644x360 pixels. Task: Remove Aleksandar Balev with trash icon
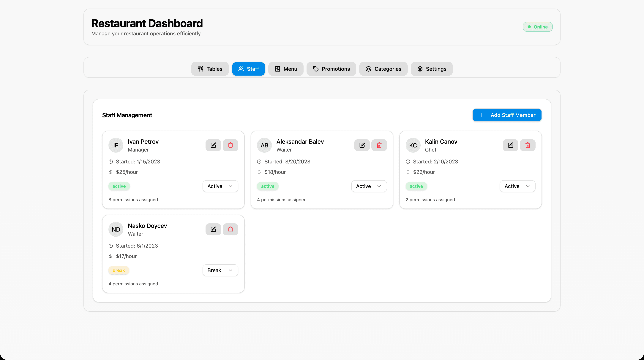pos(379,145)
